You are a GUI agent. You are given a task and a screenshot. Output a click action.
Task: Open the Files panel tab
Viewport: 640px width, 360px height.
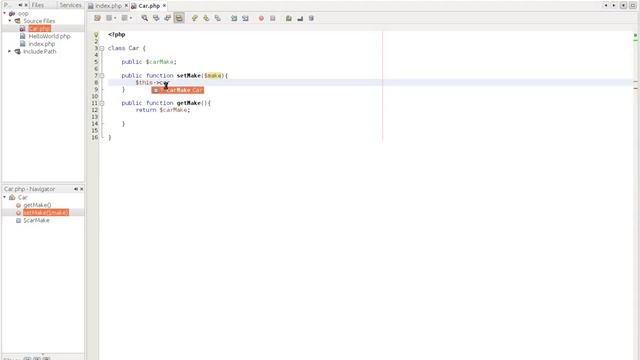point(38,5)
